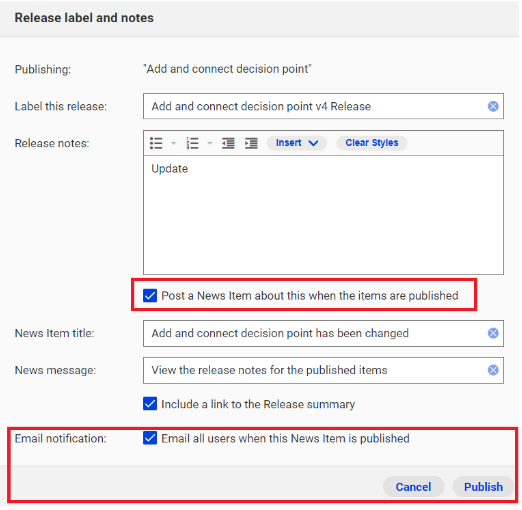The image size is (522, 510).
Task: Clear the News message field
Action: point(493,370)
